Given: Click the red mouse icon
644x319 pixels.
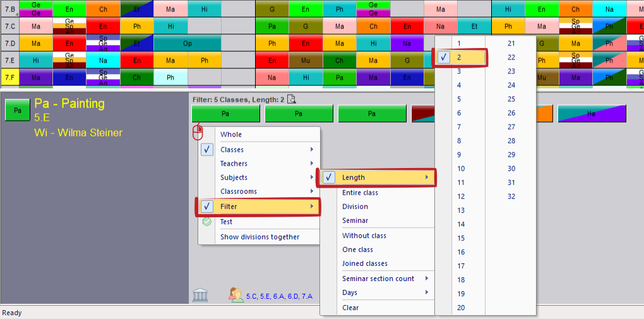Looking at the screenshot, I should coord(198,132).
